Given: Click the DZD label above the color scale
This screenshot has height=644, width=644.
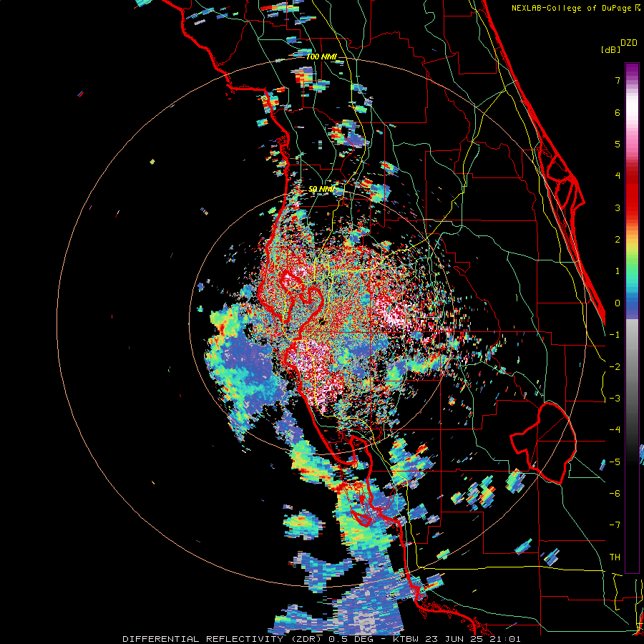Looking at the screenshot, I should tap(629, 43).
